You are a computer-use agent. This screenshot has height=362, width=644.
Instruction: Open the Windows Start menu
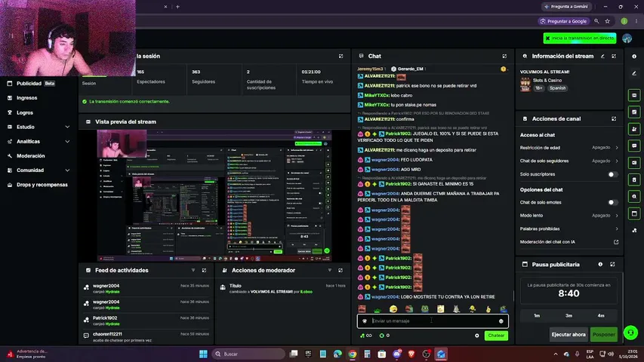[x=203, y=354]
